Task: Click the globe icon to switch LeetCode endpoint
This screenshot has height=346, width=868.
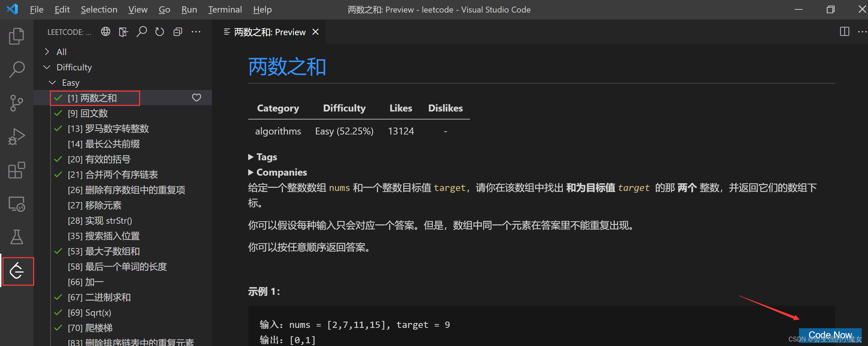Action: [x=105, y=31]
